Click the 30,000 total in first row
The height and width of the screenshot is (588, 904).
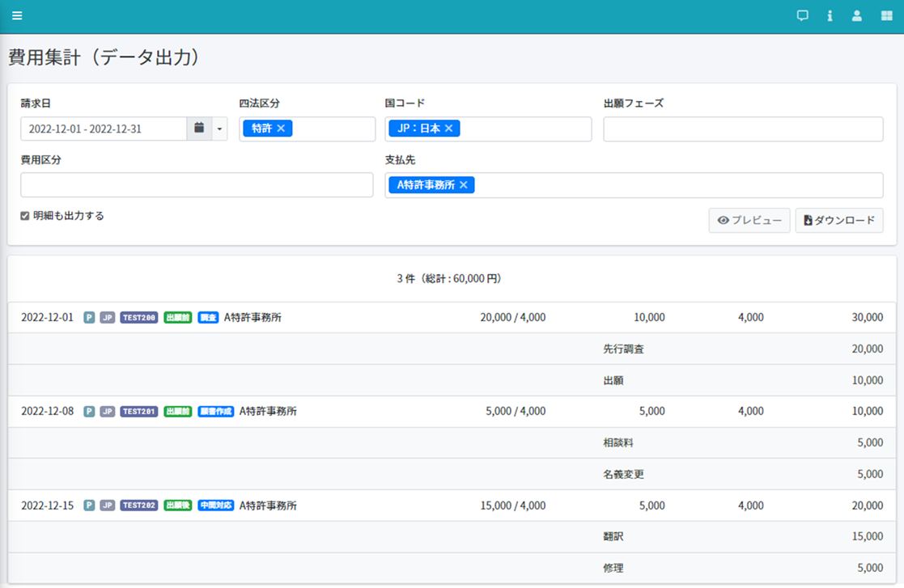[867, 317]
